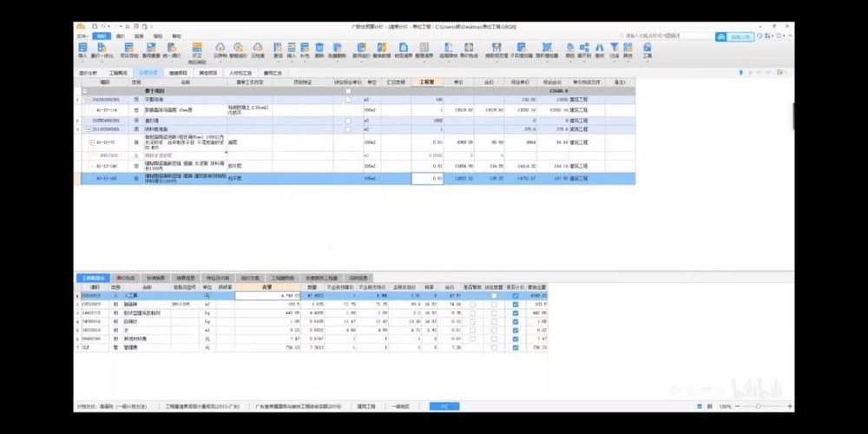Open the 量价一体化 toolbar tool
868x434 pixels.
[102, 50]
